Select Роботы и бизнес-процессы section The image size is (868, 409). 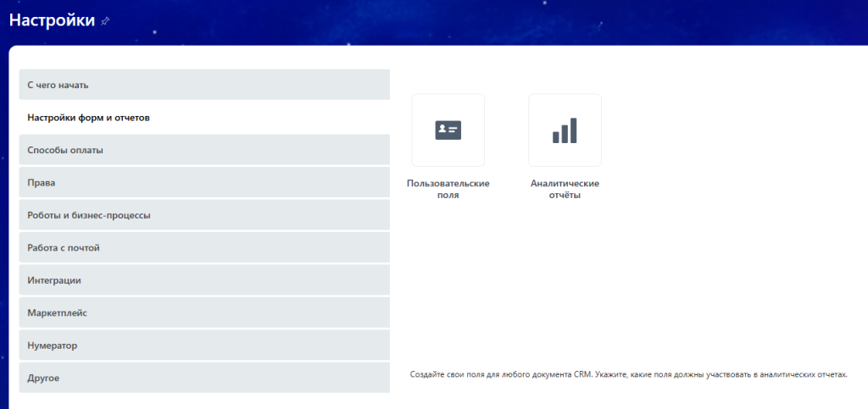pos(203,215)
